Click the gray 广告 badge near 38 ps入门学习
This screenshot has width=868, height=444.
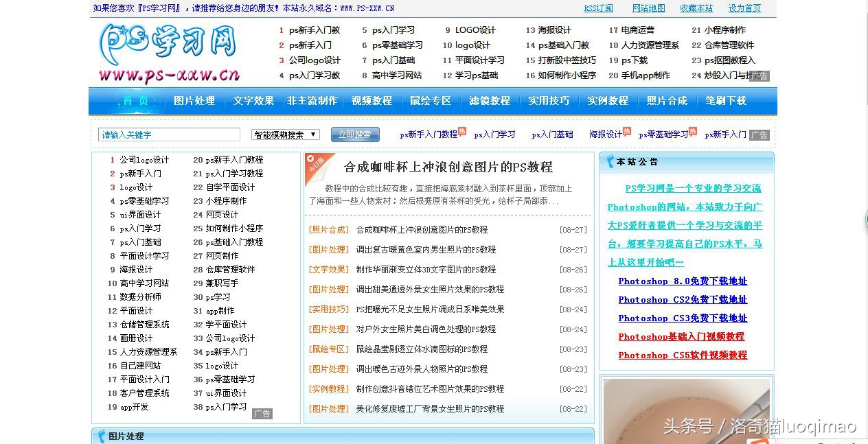pos(263,413)
